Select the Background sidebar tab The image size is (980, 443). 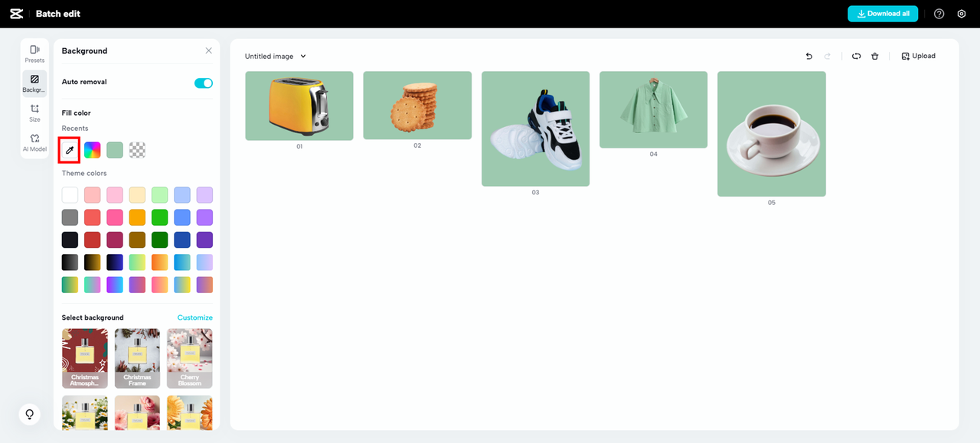coord(34,83)
